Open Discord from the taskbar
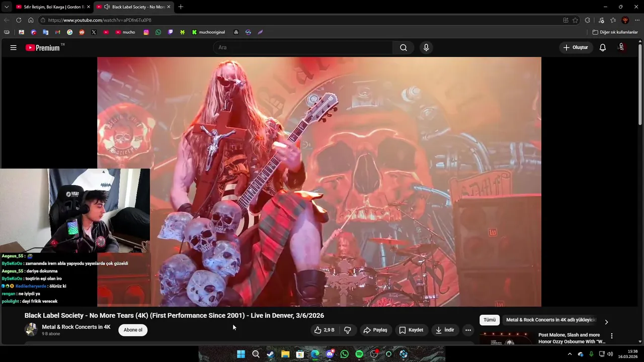The image size is (644, 362). pos(330,354)
